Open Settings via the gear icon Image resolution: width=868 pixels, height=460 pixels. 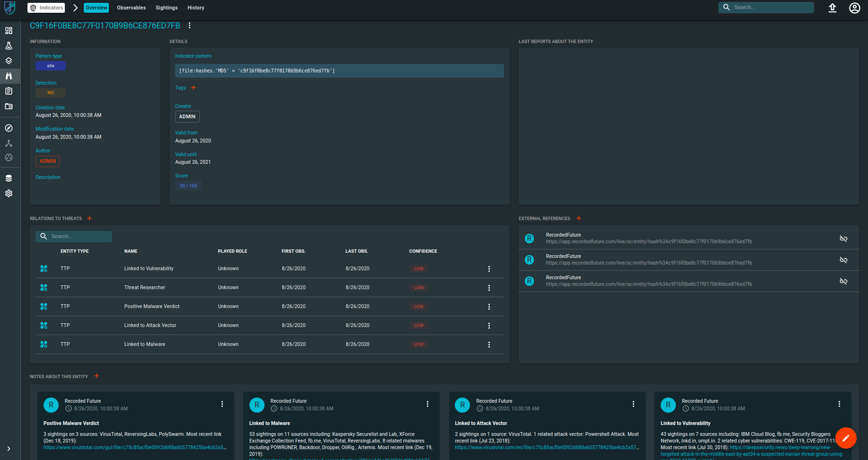tap(9, 193)
